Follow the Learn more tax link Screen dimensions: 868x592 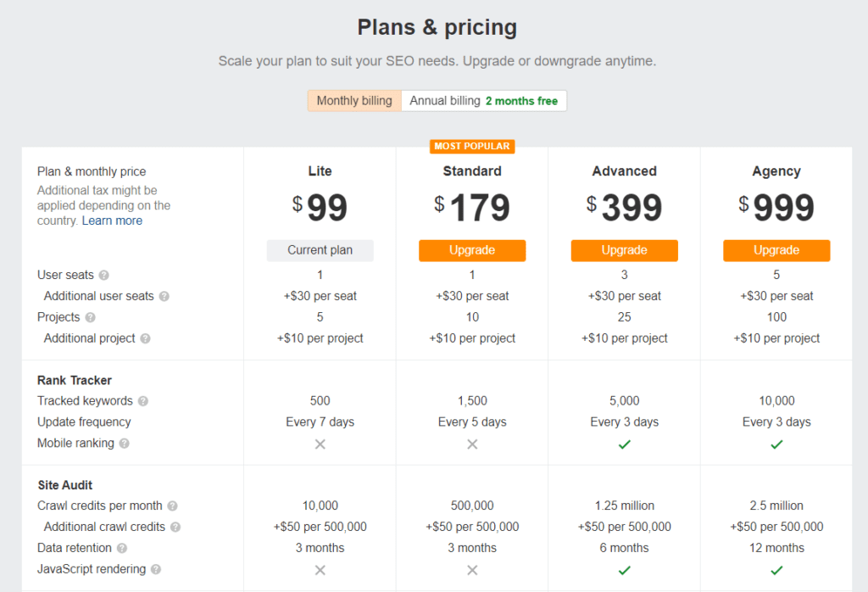coord(112,221)
